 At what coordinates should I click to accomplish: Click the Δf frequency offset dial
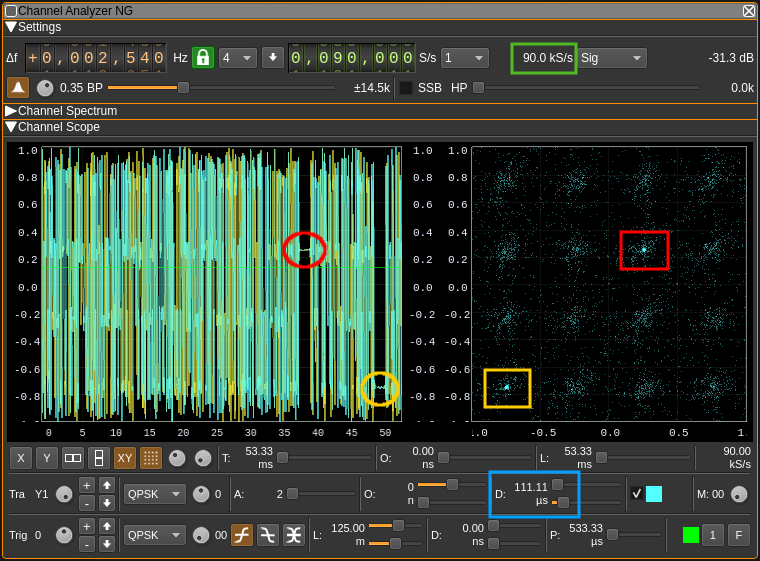pos(95,58)
